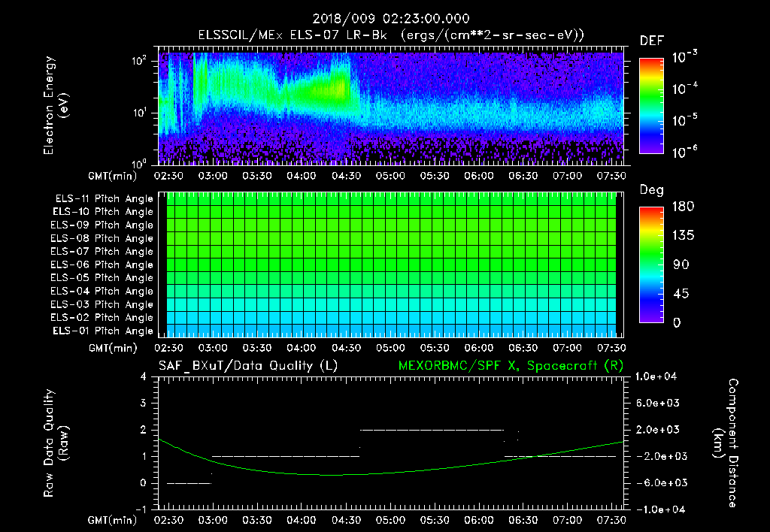
Task: Click the 06:30 tick under the bottom plot
Action: click(523, 520)
